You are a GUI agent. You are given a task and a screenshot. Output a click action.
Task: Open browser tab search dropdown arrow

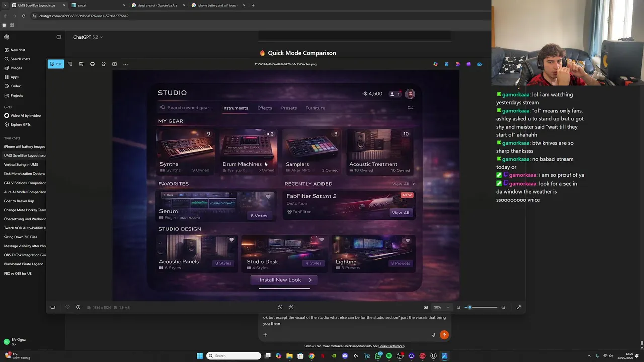click(6, 5)
